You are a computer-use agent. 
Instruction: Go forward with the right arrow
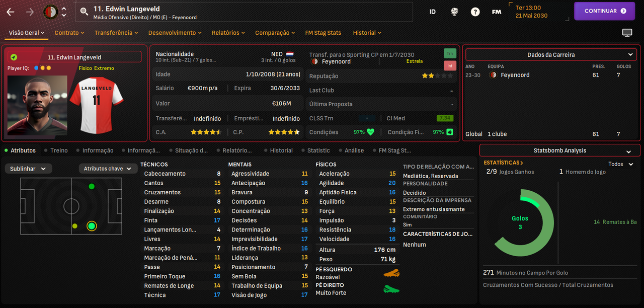pos(30,12)
